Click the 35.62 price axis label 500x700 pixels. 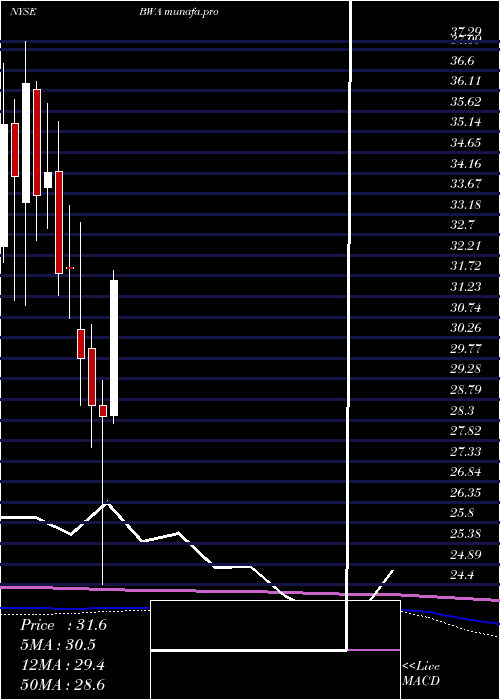[x=465, y=101]
